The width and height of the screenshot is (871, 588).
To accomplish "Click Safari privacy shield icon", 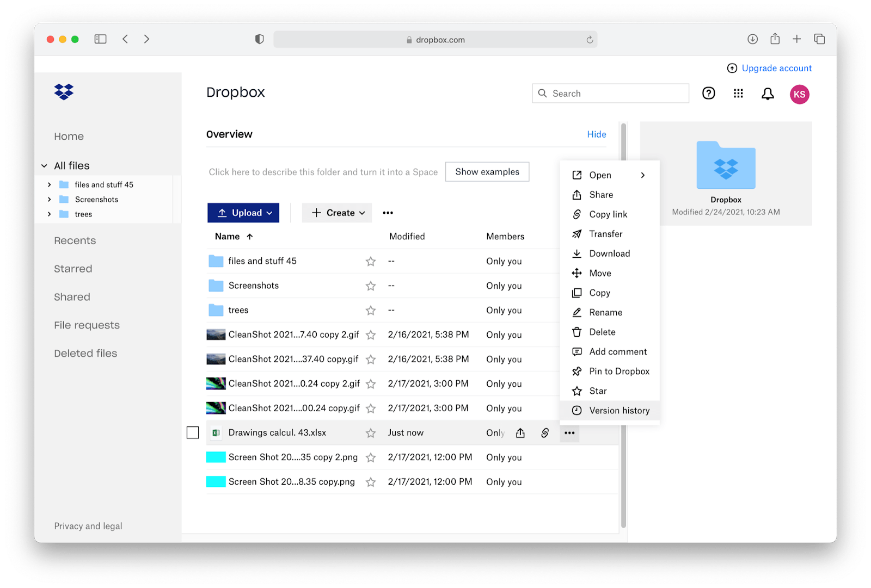I will pyautogui.click(x=259, y=39).
